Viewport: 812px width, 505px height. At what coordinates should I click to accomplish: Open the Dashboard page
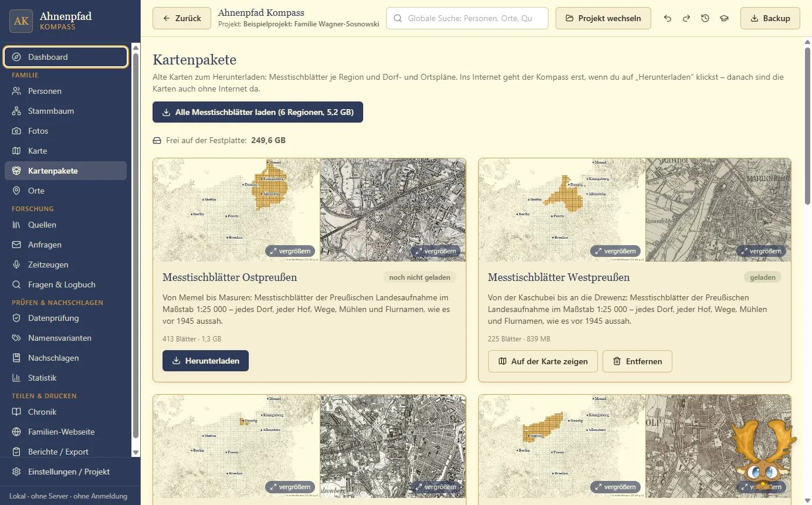pos(66,57)
